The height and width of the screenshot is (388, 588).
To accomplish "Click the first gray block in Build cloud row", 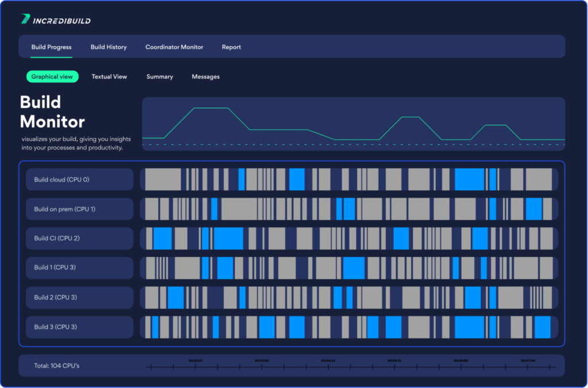I will tap(163, 179).
